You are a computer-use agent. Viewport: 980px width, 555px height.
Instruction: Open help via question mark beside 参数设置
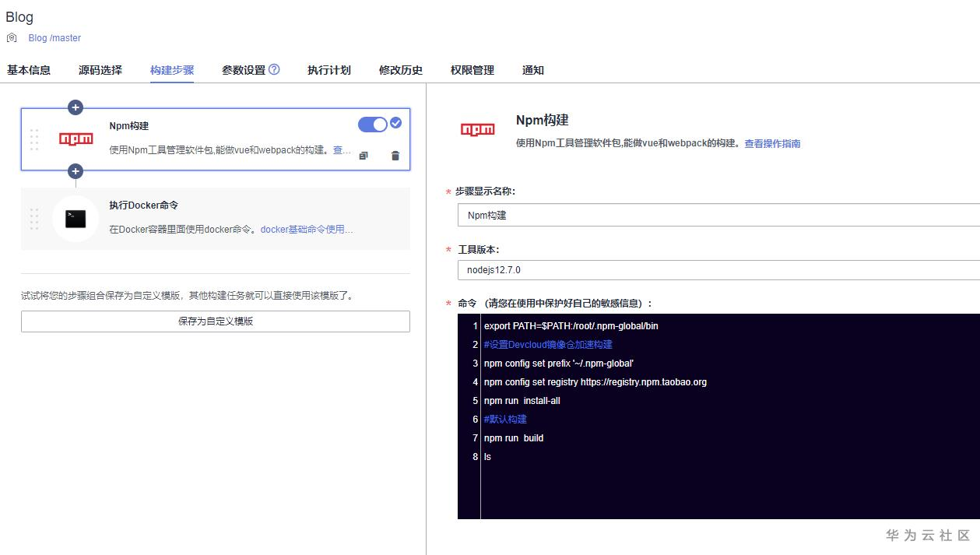[274, 68]
